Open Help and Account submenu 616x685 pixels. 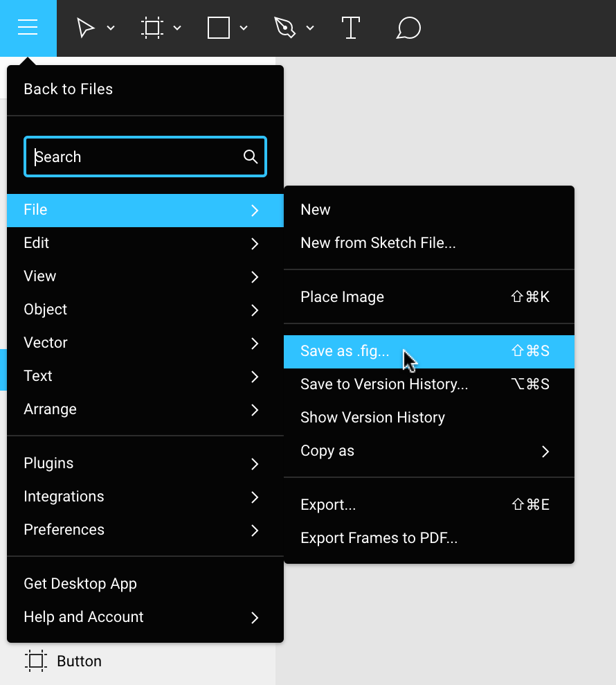pyautogui.click(x=145, y=617)
